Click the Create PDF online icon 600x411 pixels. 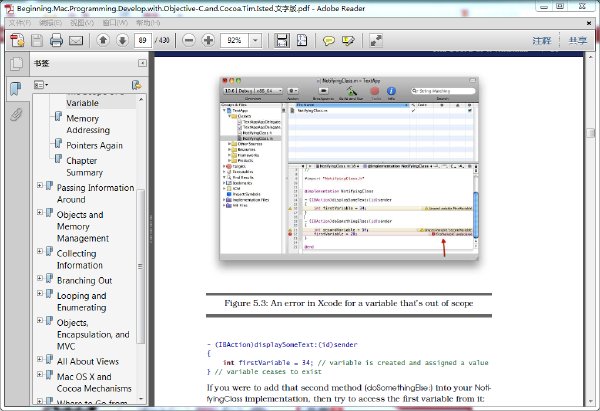click(x=17, y=40)
